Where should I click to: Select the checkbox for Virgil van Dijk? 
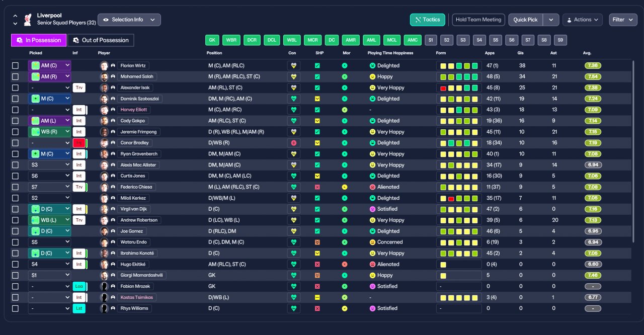point(15,209)
